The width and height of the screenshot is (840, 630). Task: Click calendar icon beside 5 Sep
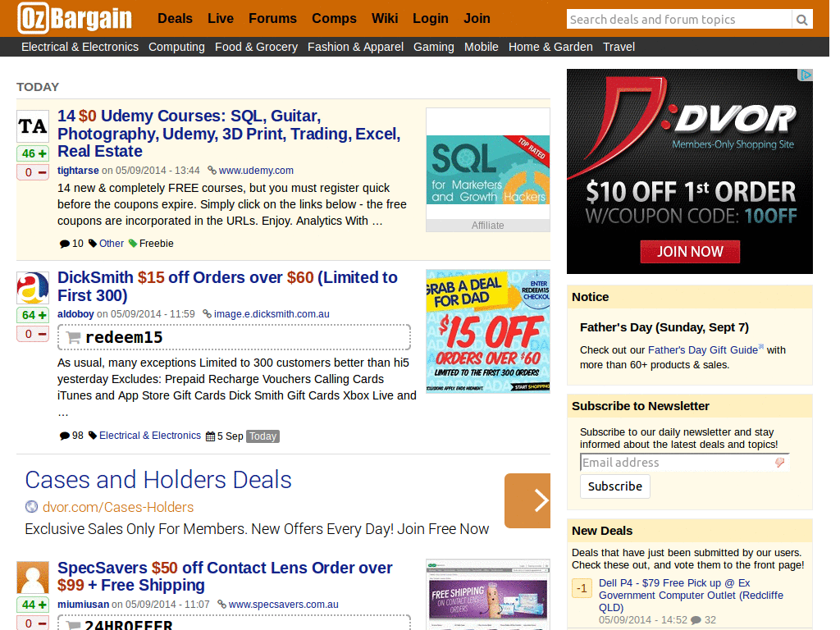(211, 436)
